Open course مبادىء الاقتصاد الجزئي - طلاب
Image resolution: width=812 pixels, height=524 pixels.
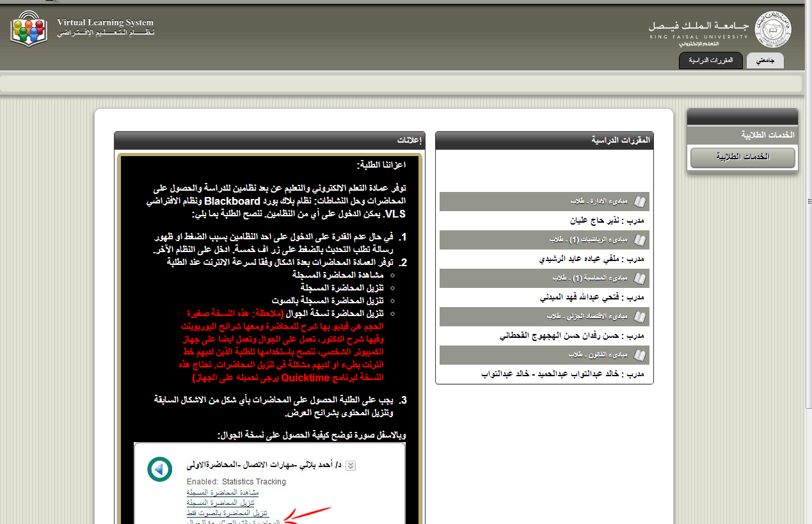point(587,317)
